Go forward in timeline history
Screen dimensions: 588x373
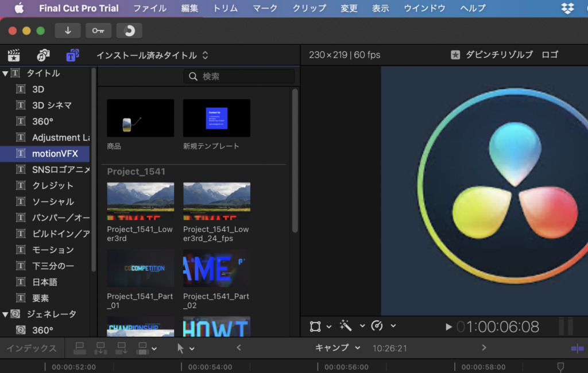click(x=483, y=348)
